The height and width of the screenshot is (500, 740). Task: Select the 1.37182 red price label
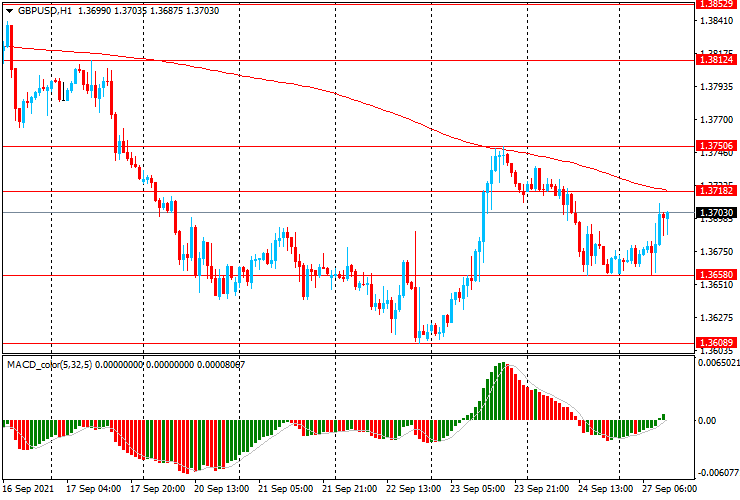(716, 190)
